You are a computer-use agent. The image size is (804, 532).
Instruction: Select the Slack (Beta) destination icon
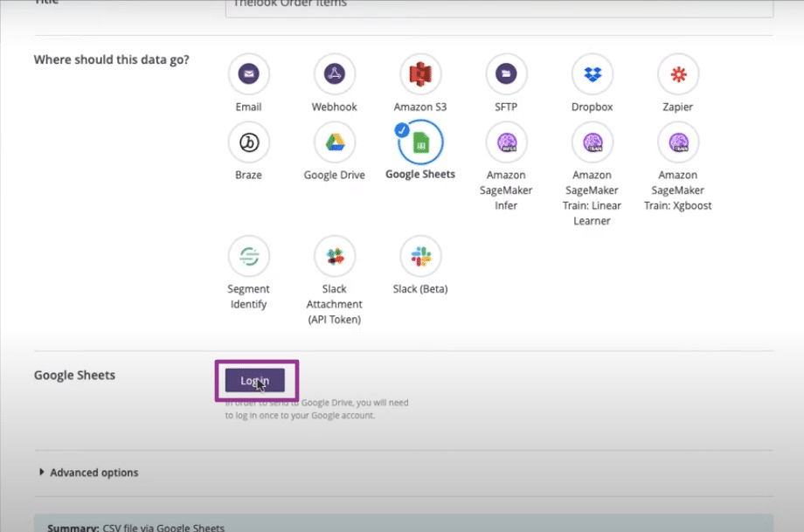click(x=420, y=256)
